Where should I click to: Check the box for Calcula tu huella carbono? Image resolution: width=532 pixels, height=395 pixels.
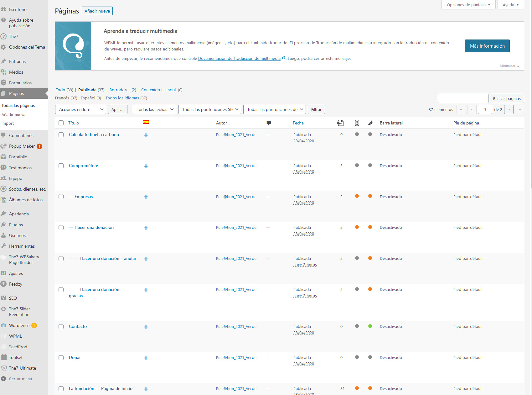pyautogui.click(x=61, y=135)
